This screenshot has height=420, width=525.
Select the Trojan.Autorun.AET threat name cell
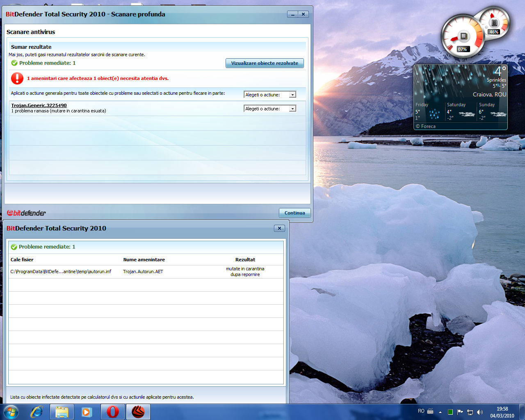[143, 272]
